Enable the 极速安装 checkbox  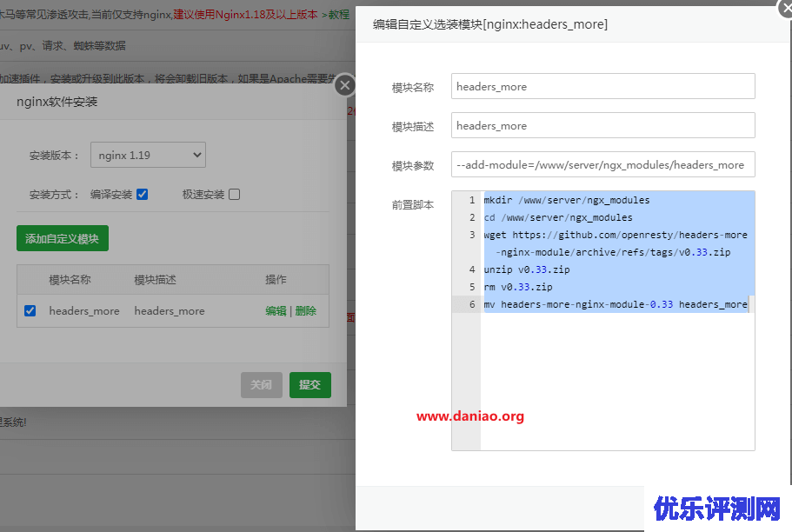click(x=235, y=195)
